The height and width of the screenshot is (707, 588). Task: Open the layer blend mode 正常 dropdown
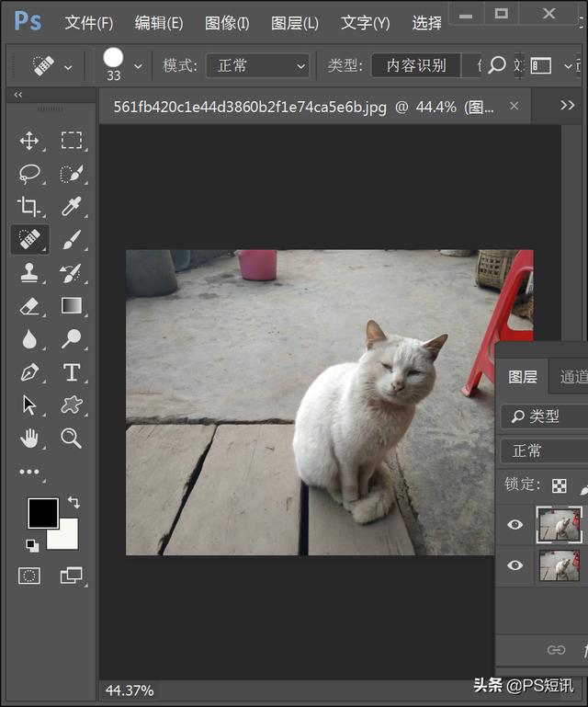(x=544, y=450)
